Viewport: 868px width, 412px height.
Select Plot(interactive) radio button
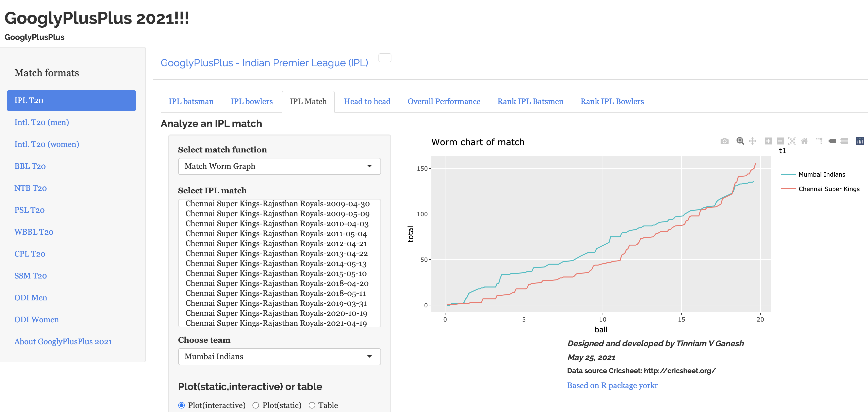(x=182, y=405)
